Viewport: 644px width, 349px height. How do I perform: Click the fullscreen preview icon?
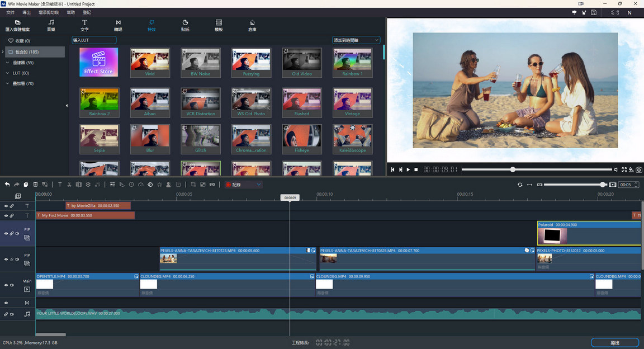click(x=624, y=169)
